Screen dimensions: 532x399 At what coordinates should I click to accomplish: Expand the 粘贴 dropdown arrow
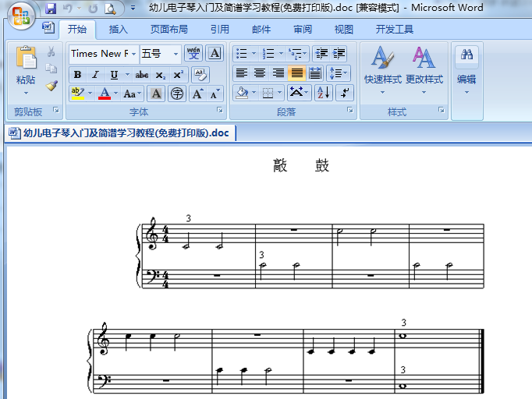tap(26, 93)
